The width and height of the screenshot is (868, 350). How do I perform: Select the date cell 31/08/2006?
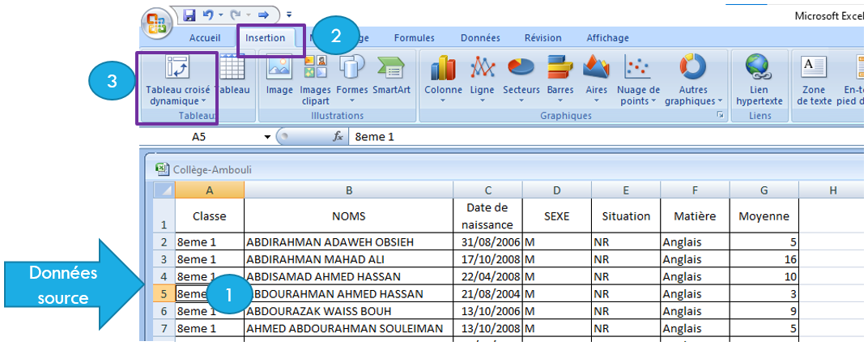click(x=487, y=242)
